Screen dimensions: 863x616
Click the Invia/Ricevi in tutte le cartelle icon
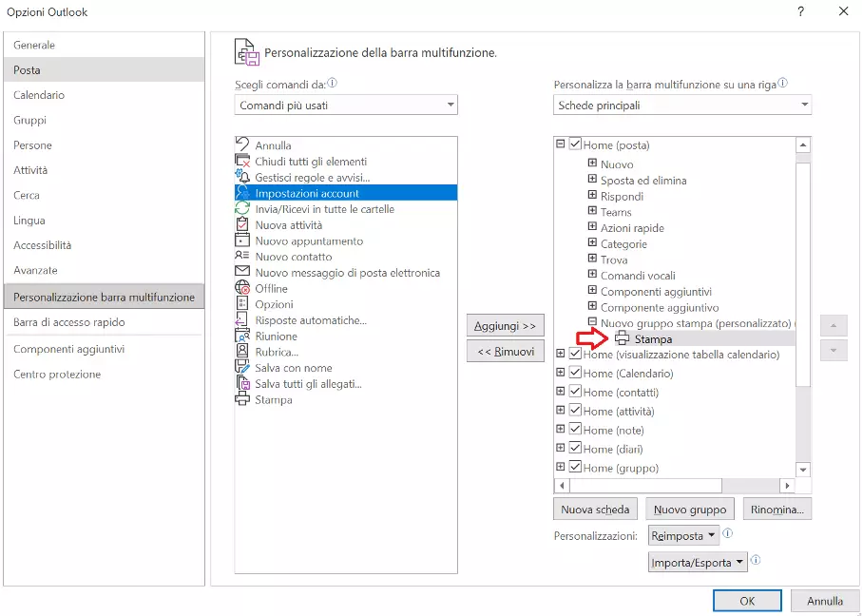click(x=242, y=208)
